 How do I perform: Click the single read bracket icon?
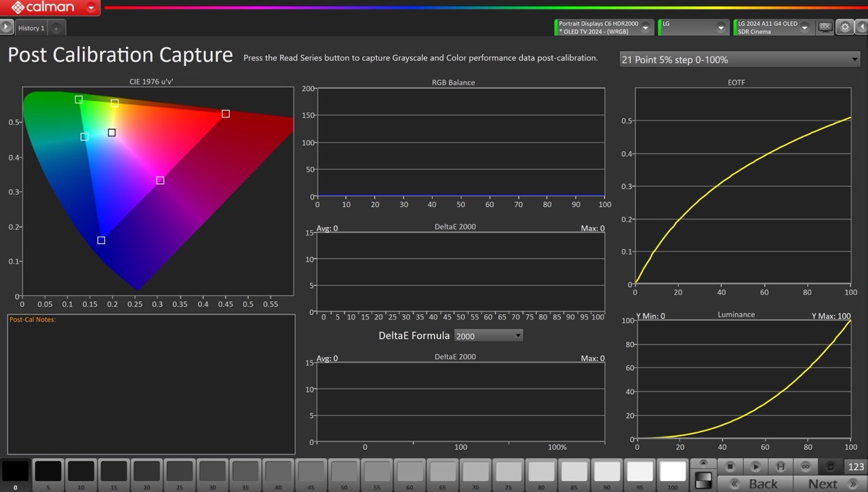coord(781,467)
